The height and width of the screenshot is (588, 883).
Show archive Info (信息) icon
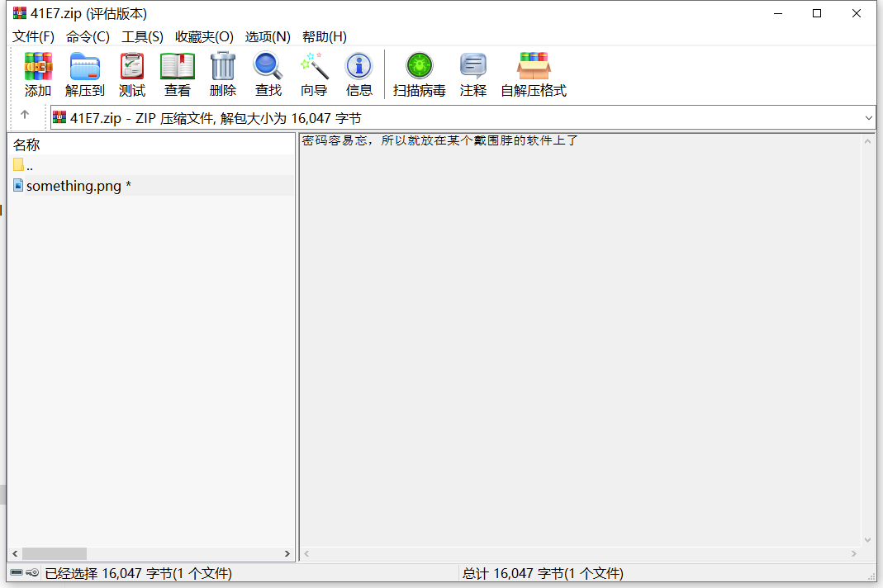(x=358, y=66)
